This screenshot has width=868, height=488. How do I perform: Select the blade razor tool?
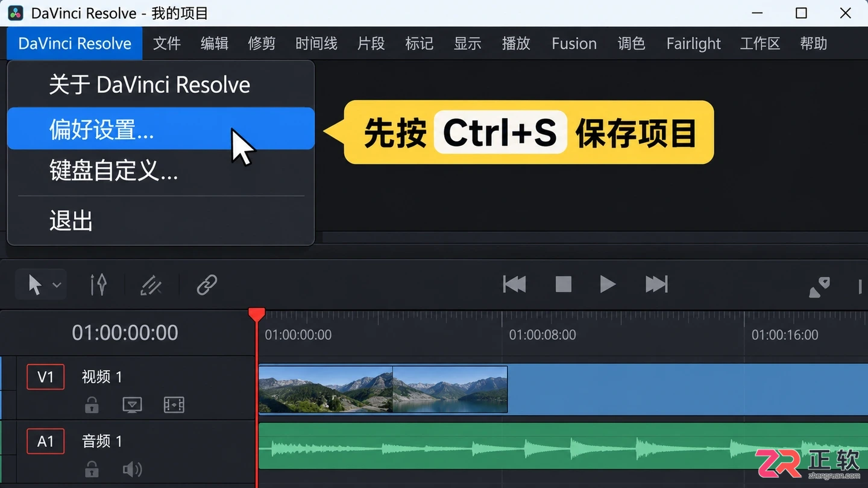151,284
